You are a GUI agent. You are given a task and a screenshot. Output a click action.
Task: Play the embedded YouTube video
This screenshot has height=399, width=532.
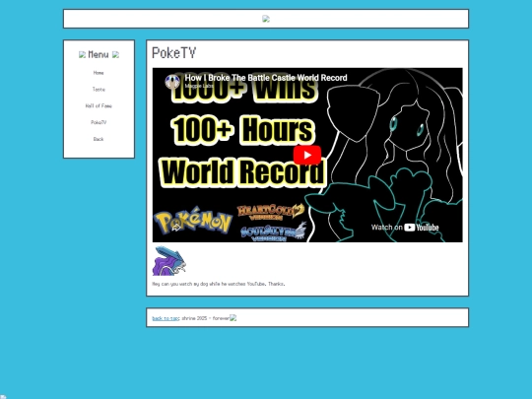[x=307, y=155]
